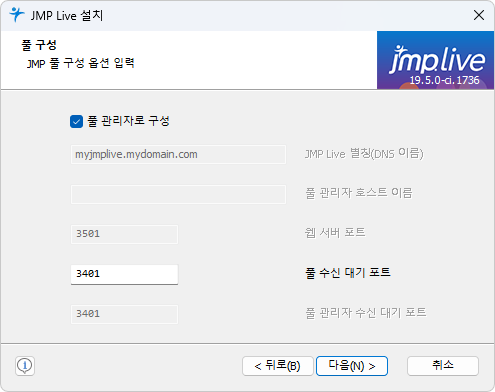Click the JMP 풀 구성 옵션 입력 subtitle

(x=81, y=63)
